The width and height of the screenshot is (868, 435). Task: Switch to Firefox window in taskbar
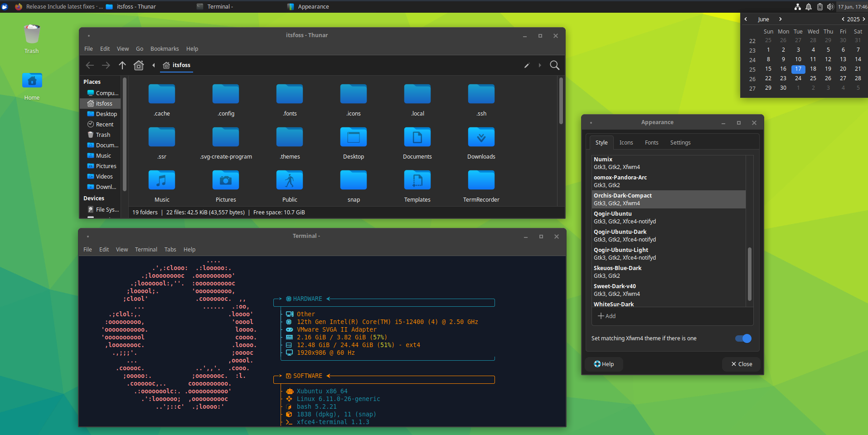point(58,6)
